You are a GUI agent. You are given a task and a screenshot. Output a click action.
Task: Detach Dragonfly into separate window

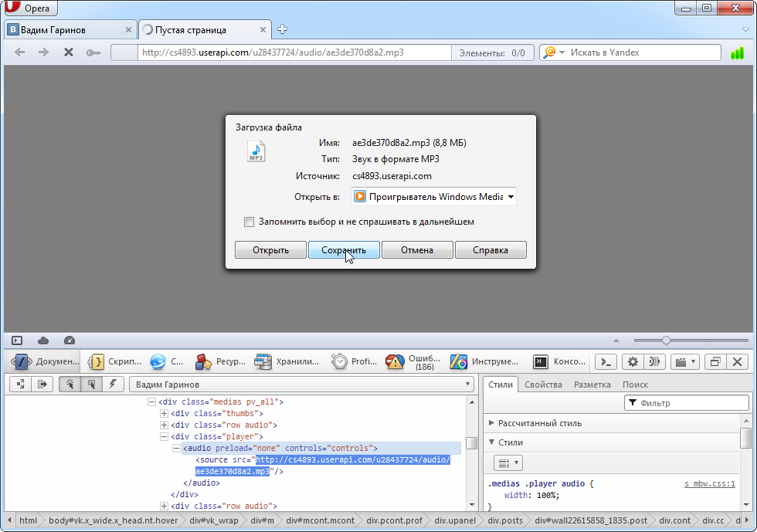[715, 361]
